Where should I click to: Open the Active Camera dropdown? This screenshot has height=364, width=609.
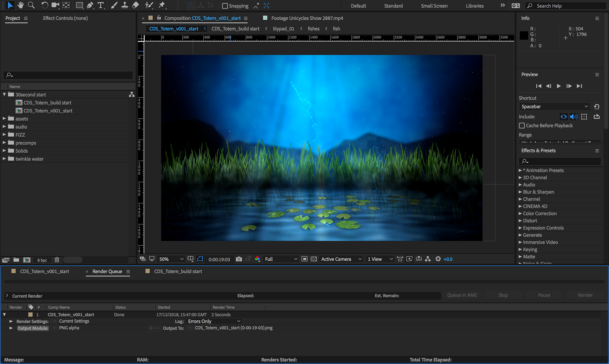341,259
